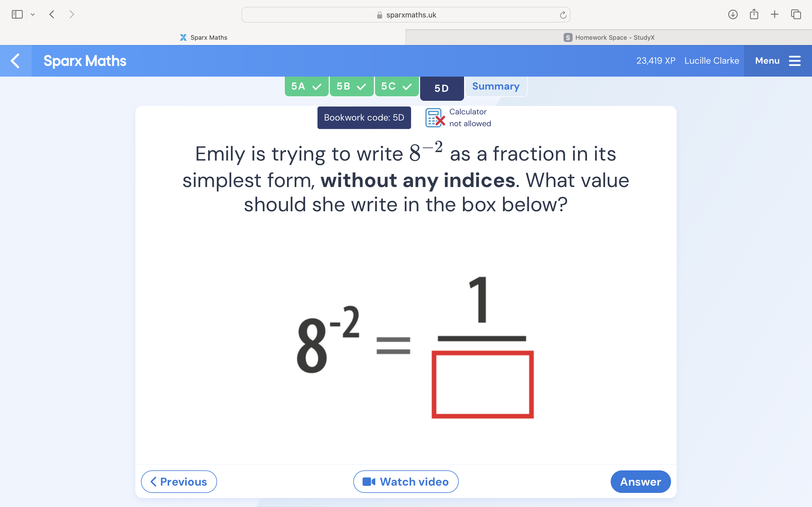Expand the browser sidebar panels icon

coord(17,15)
